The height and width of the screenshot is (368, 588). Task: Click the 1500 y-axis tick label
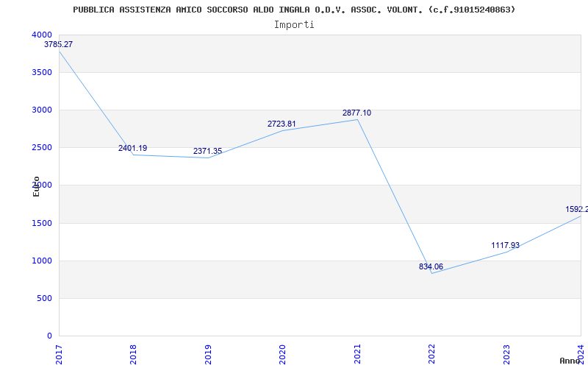42,224
